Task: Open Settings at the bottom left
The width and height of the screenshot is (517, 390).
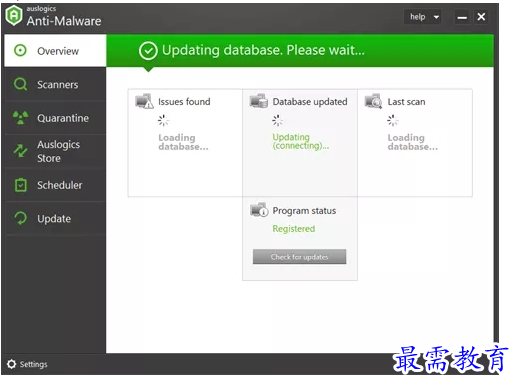Action: [27, 364]
